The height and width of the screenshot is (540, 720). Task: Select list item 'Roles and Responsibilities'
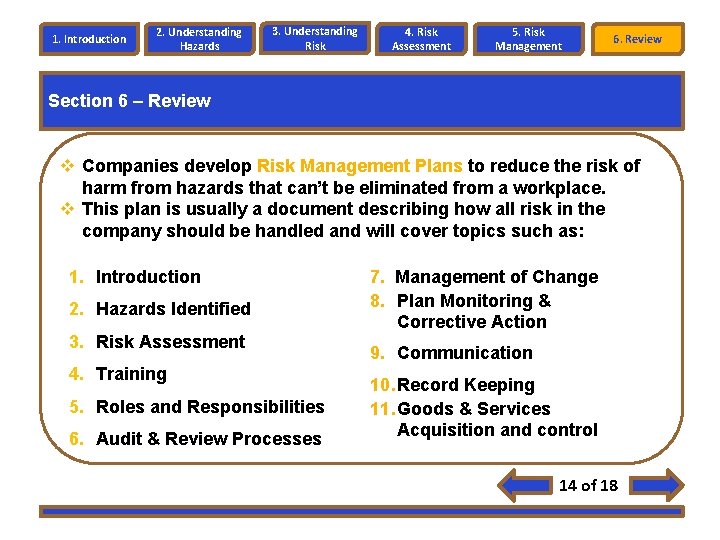point(210,407)
